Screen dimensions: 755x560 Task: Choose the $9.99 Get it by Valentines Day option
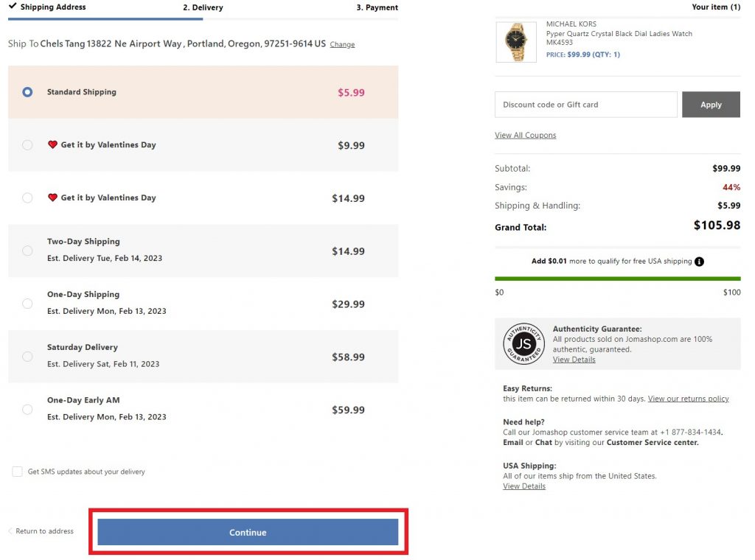[x=27, y=145]
